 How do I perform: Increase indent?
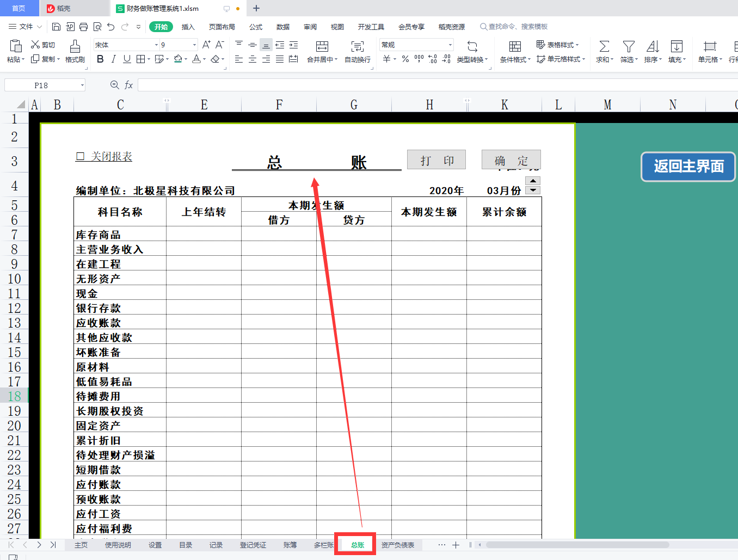click(293, 45)
